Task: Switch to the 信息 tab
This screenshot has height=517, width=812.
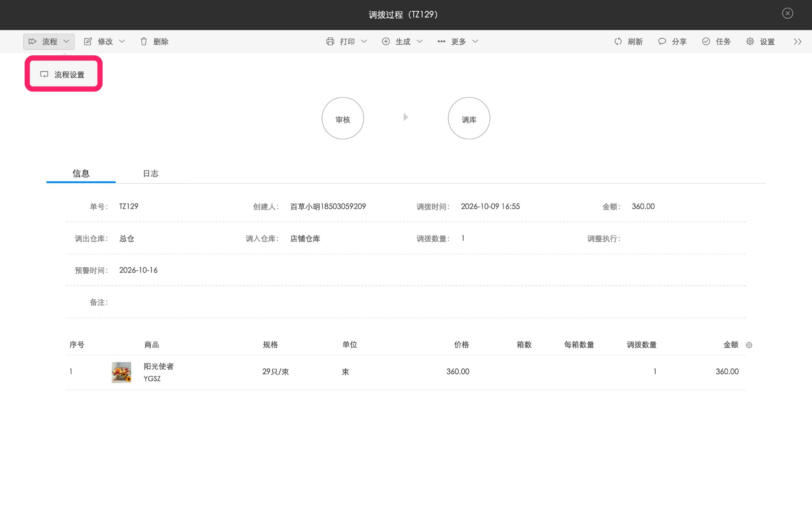Action: point(81,173)
